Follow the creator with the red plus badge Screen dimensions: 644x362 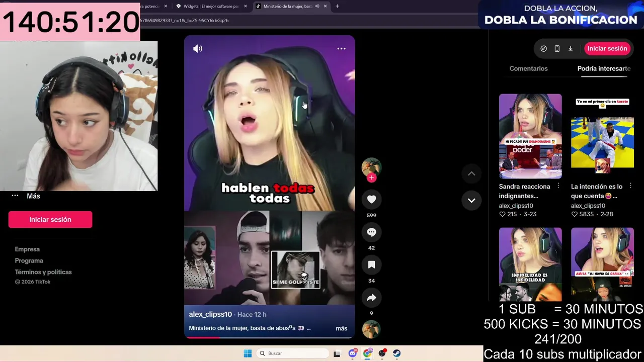point(371,177)
